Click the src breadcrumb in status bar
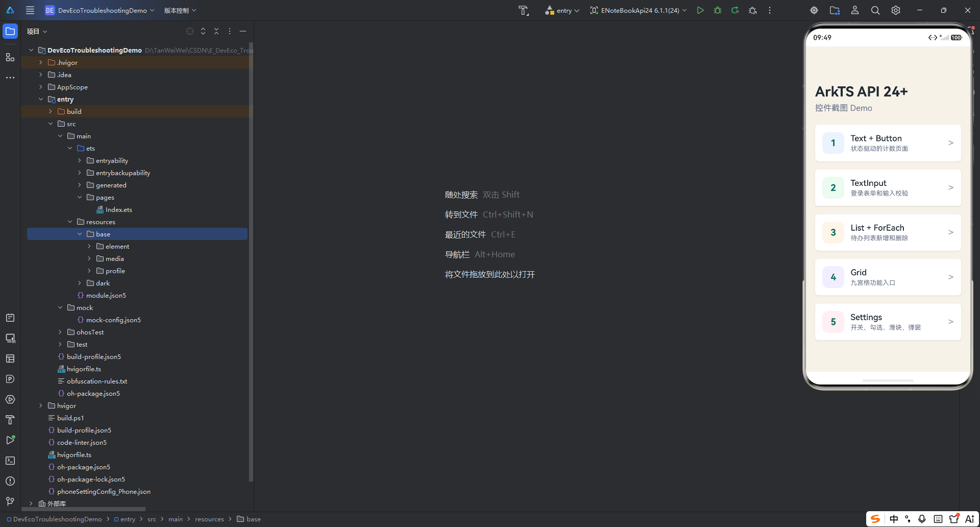The height and width of the screenshot is (527, 980). click(152, 519)
